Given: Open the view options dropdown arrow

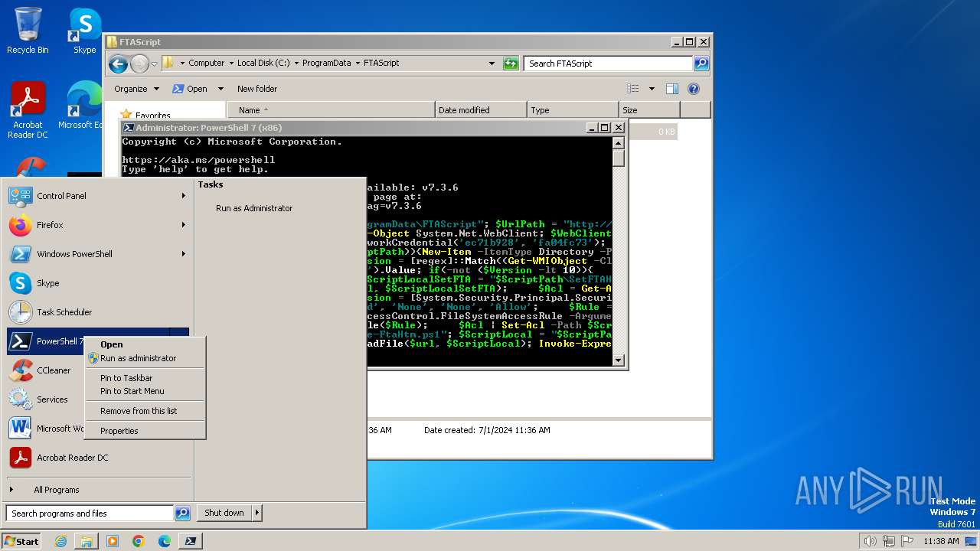Looking at the screenshot, I should pyautogui.click(x=652, y=89).
